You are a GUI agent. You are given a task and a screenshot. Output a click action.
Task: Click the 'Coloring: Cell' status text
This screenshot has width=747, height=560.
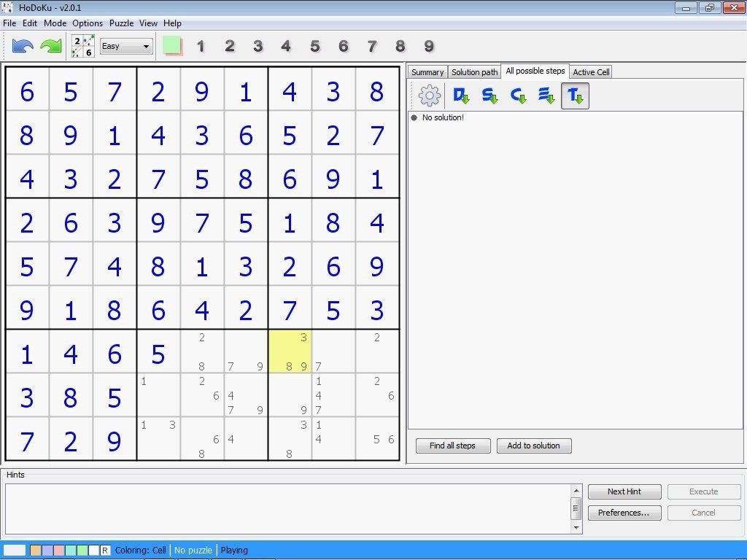(141, 550)
